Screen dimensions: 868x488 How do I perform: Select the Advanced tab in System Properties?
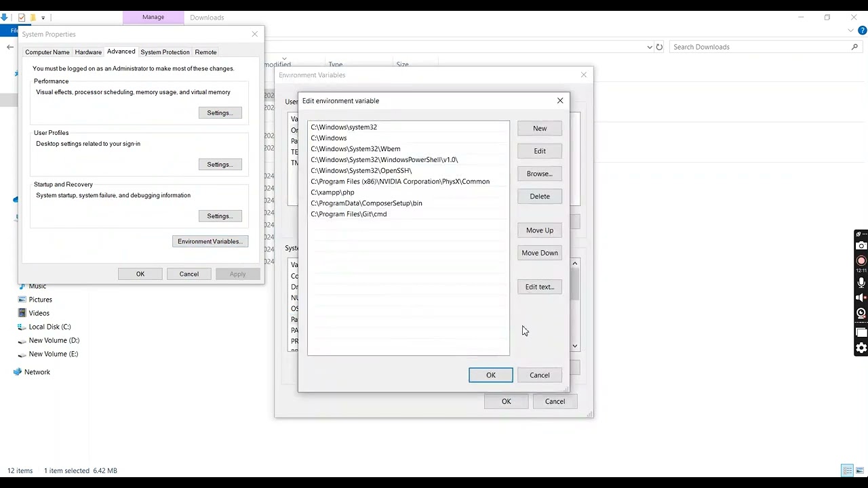[x=121, y=52]
